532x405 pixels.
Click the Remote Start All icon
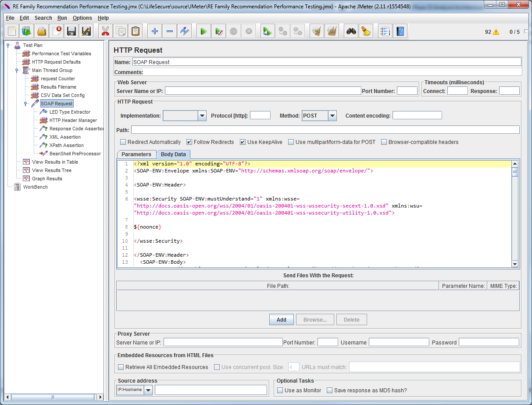coord(268,31)
